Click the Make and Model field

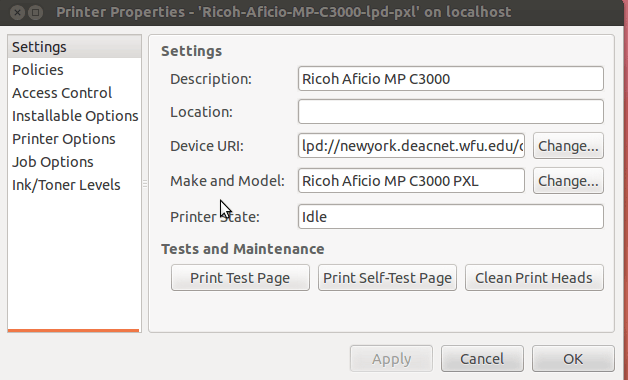pyautogui.click(x=411, y=181)
